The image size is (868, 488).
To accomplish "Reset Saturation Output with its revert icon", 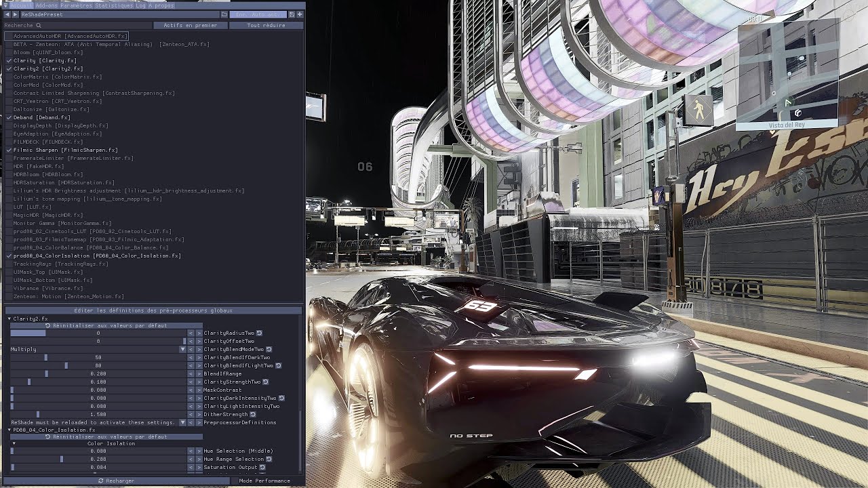I will click(262, 468).
